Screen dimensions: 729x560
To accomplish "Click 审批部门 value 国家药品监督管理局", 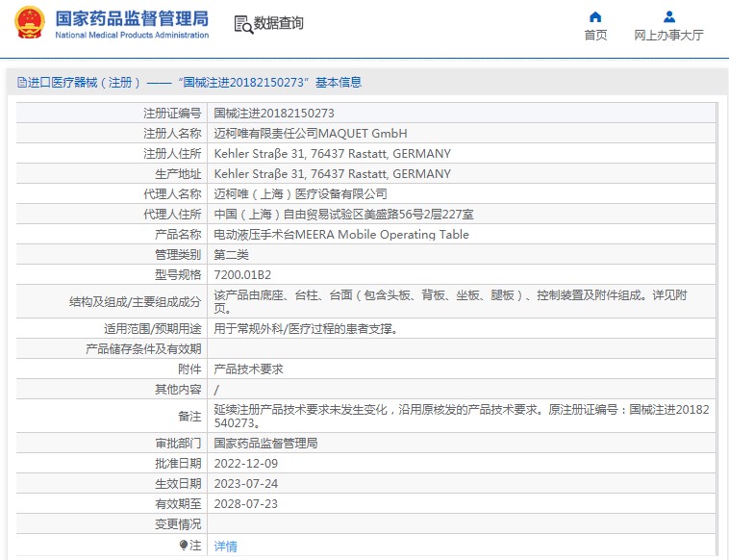I will pyautogui.click(x=265, y=444).
